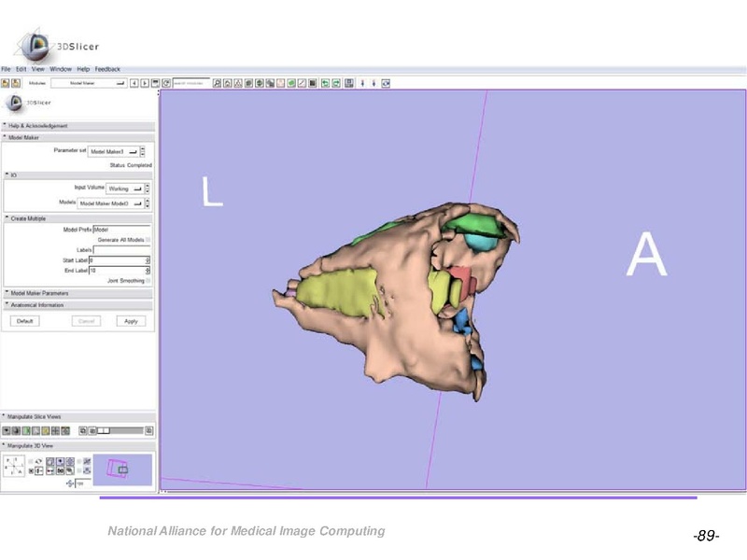Open the Models dropdown menu
Image resolution: width=747 pixels, height=560 pixels.
click(110, 203)
